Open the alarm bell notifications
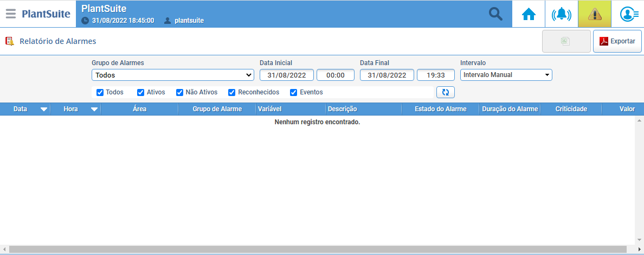The image size is (644, 255). tap(561, 14)
